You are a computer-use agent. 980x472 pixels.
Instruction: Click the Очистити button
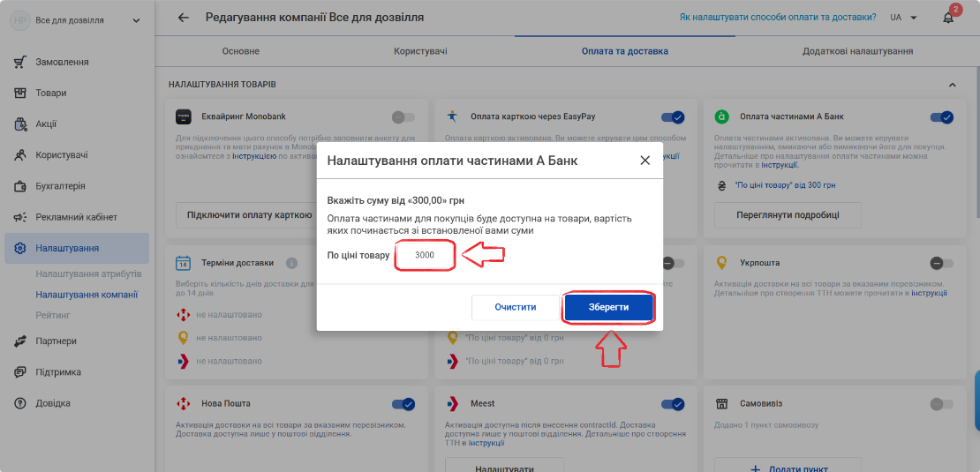(516, 308)
